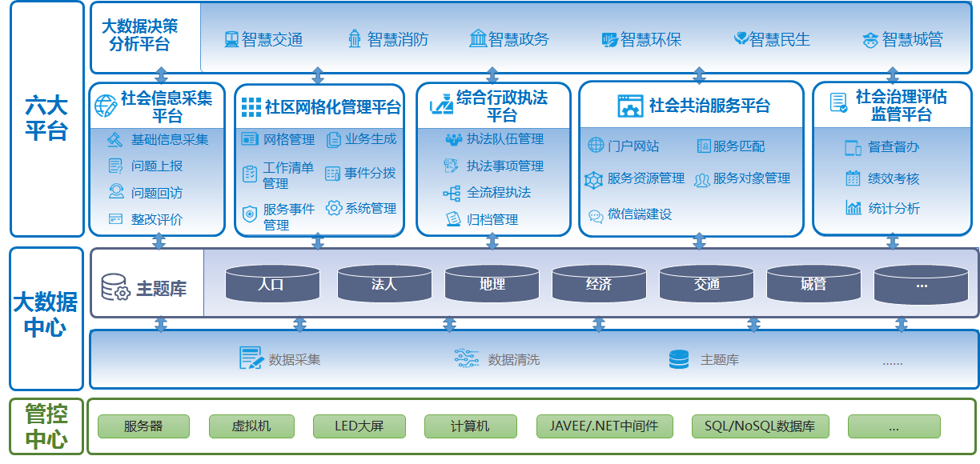This screenshot has width=980, height=464.
Task: Click the 基础信息采集 gavel icon
Action: pos(115,139)
